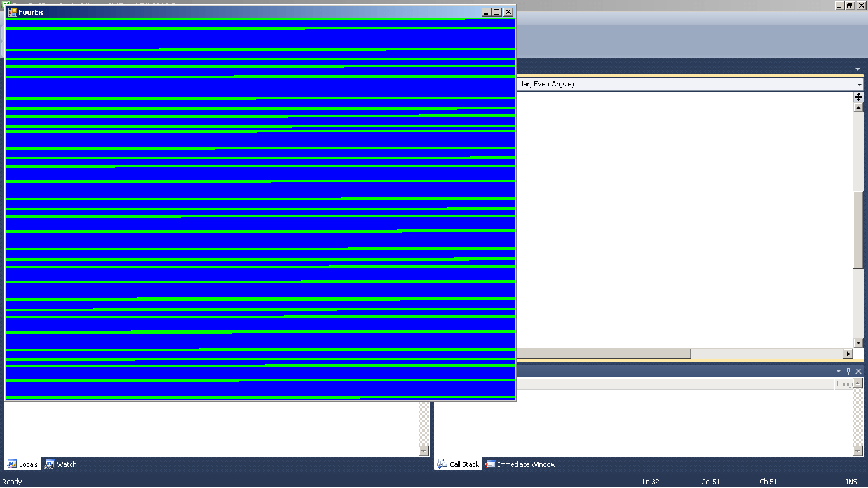
Task: Click the Locals panel scroll down arrow
Action: coord(424,451)
